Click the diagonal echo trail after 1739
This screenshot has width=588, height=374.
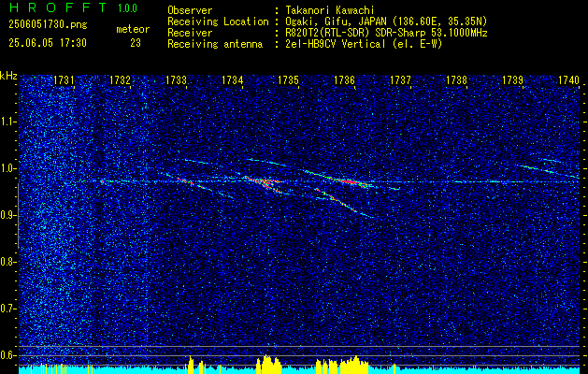point(546,170)
